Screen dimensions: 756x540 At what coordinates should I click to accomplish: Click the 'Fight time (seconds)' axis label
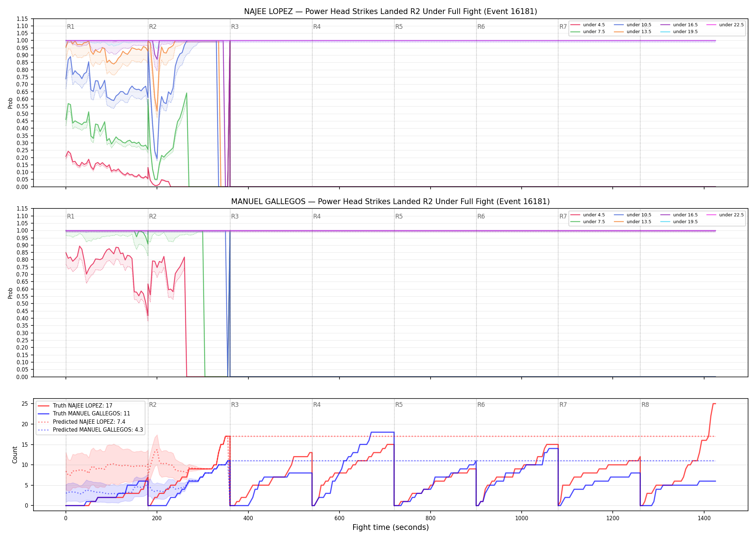(391, 527)
